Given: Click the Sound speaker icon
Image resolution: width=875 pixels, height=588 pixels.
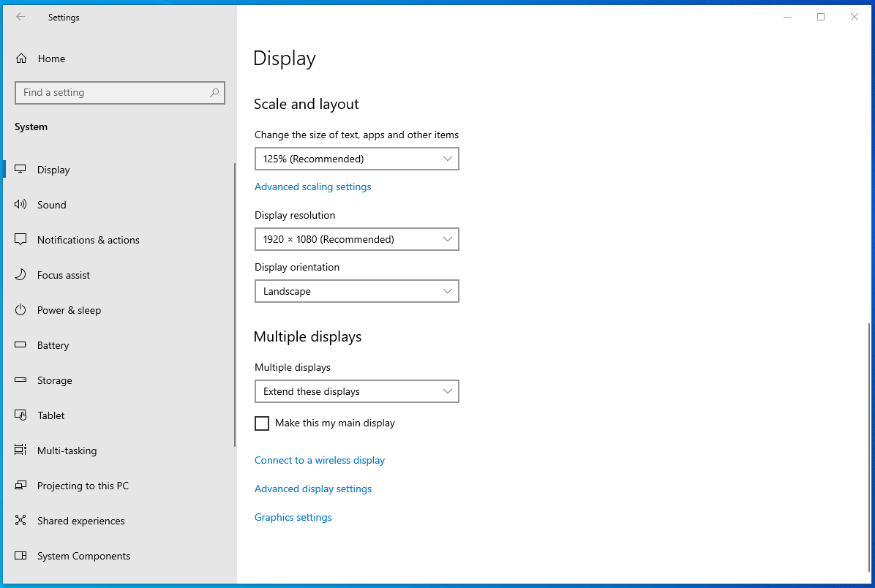Looking at the screenshot, I should pyautogui.click(x=20, y=204).
